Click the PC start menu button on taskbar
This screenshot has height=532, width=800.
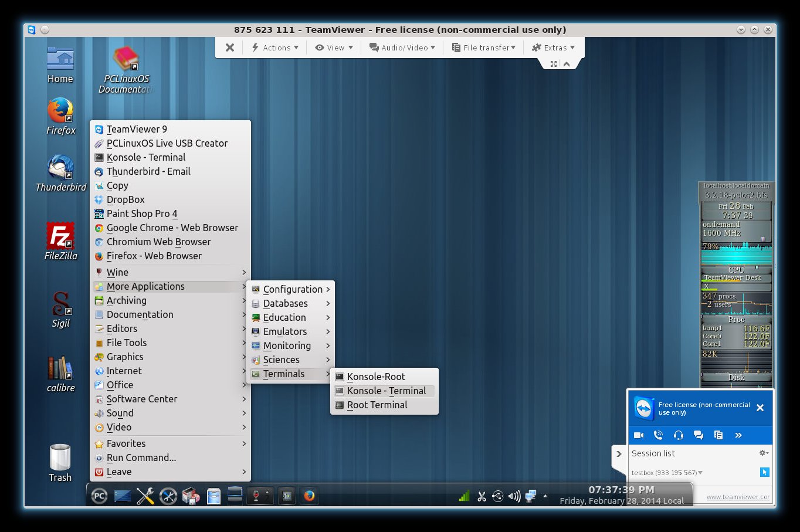pos(99,496)
